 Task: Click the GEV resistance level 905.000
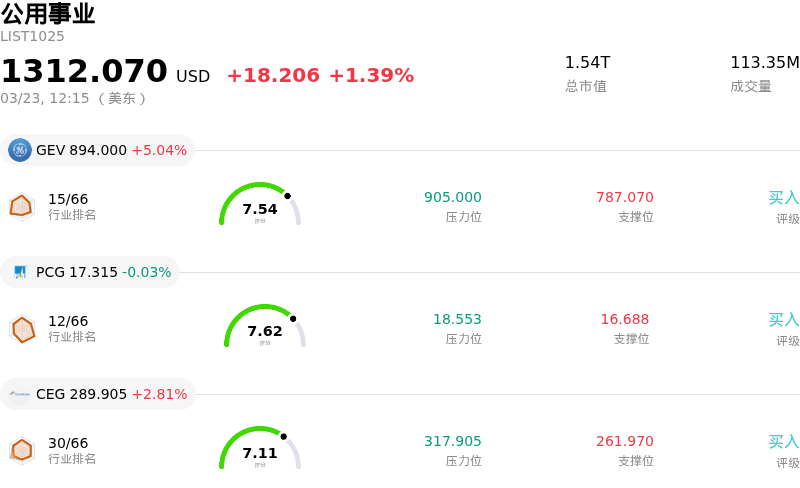pos(452,198)
